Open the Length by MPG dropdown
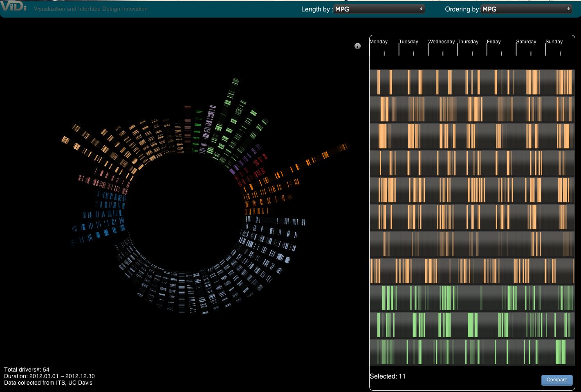The image size is (581, 392). 379,9
